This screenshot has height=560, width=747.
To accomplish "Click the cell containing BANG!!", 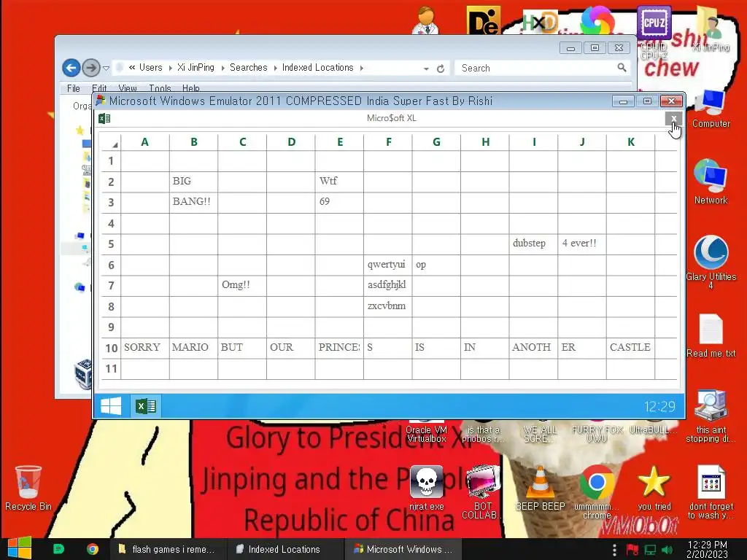I will pos(193,202).
